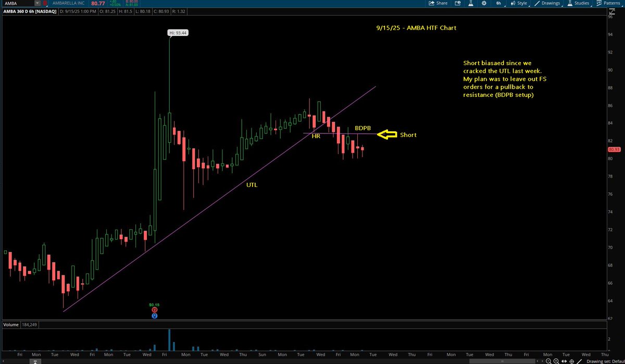Click the zoom out magnifier icon
Image resolution: width=625 pixels, height=364 pixels.
point(548,361)
